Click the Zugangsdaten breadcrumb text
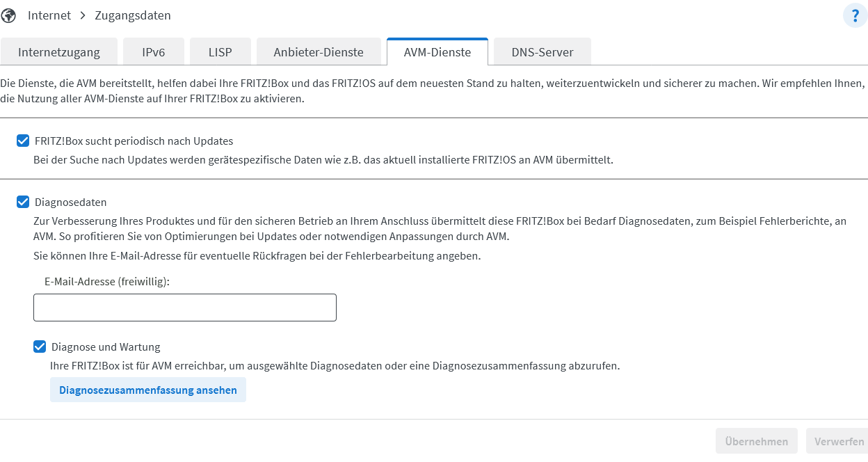The image size is (868, 462). click(x=131, y=15)
